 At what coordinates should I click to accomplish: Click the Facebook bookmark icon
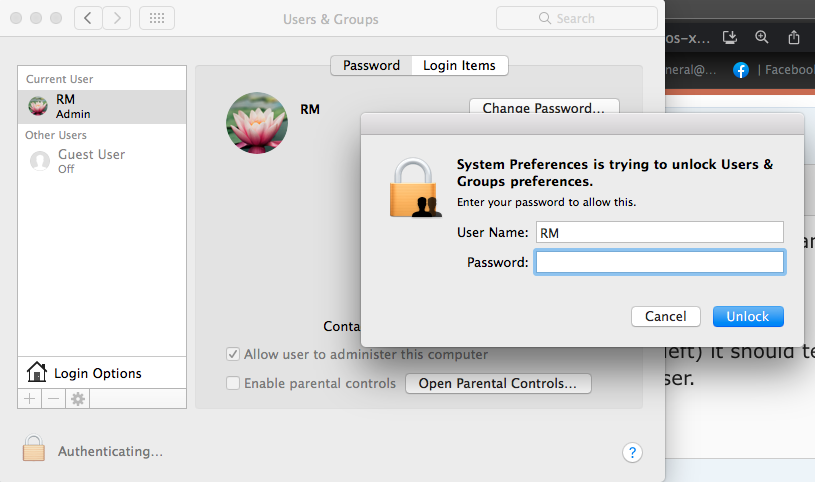741,70
